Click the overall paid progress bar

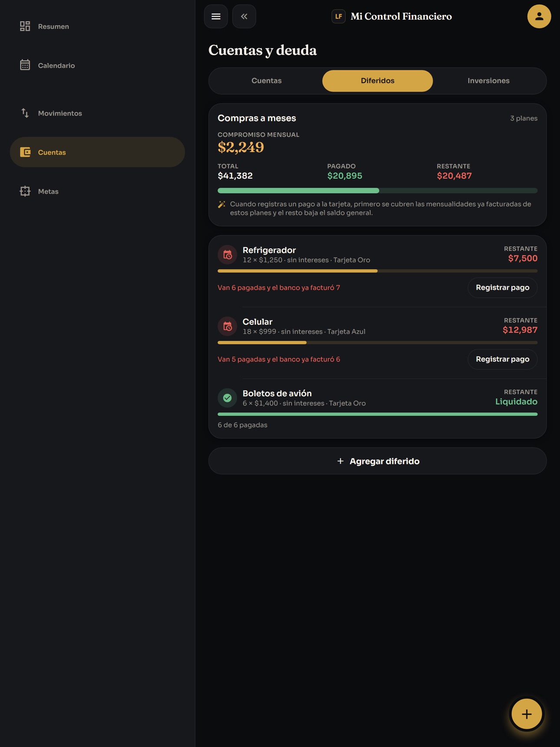(377, 191)
